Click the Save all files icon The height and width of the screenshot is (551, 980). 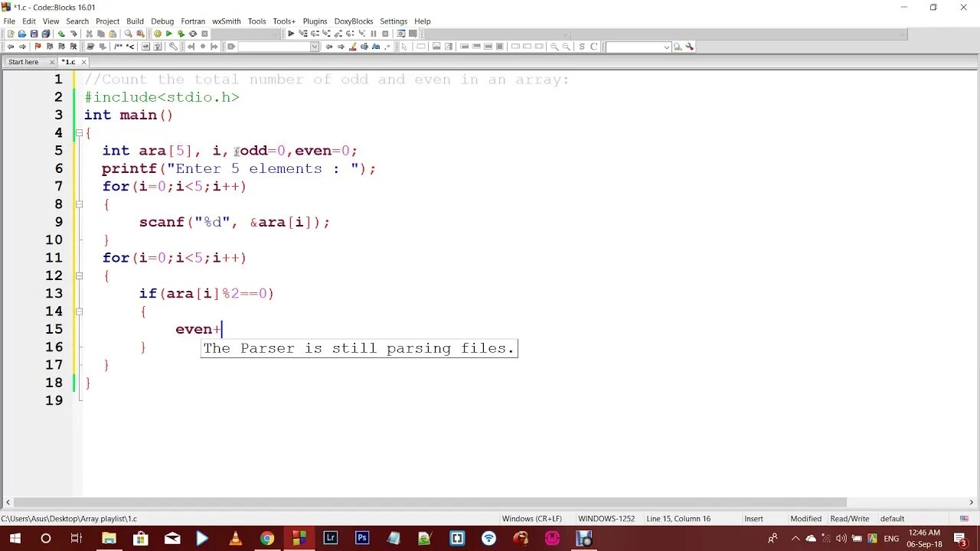(x=46, y=34)
